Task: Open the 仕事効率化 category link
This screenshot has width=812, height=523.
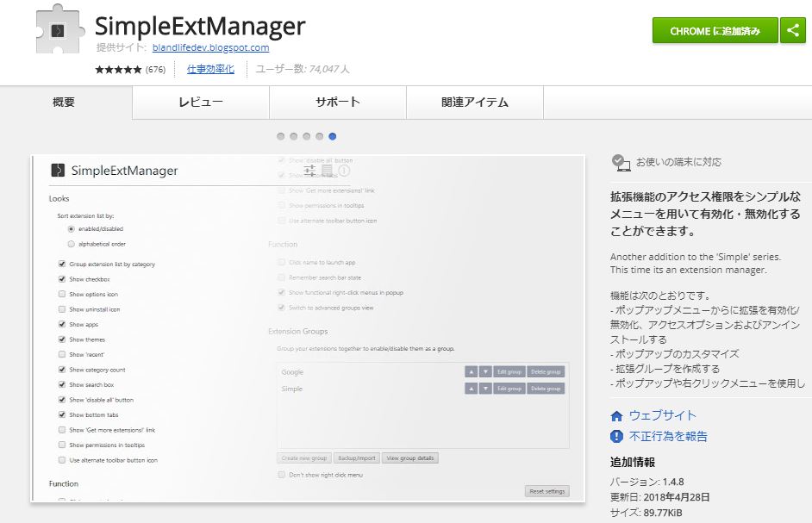Action: pyautogui.click(x=210, y=70)
